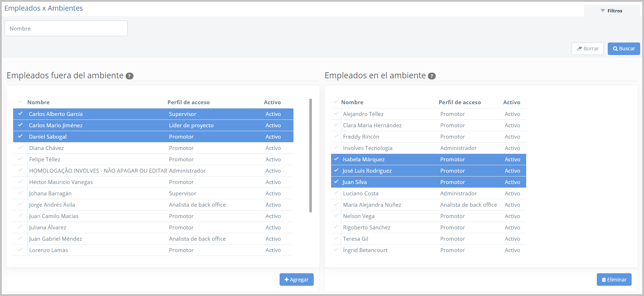Click Nombre column header in right table
Image resolution: width=644 pixels, height=296 pixels.
[352, 102]
